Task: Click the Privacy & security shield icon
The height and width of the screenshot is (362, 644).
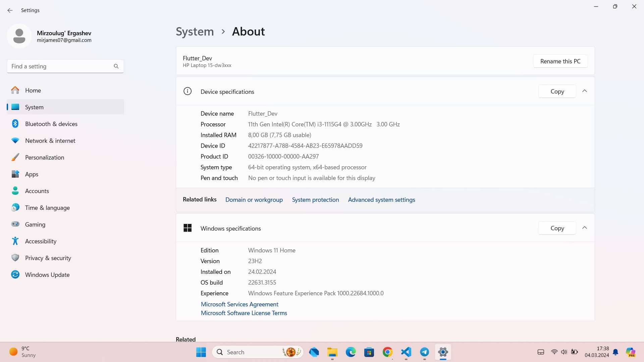Action: [x=15, y=258]
